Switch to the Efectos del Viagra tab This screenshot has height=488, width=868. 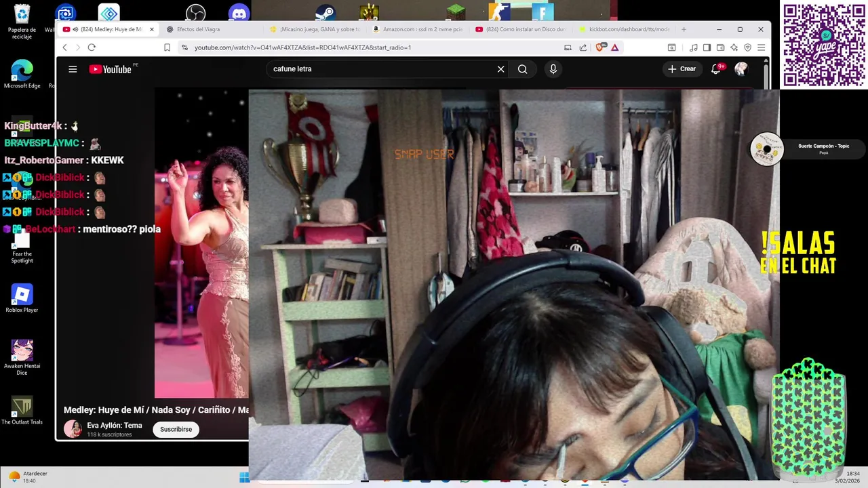pyautogui.click(x=212, y=29)
